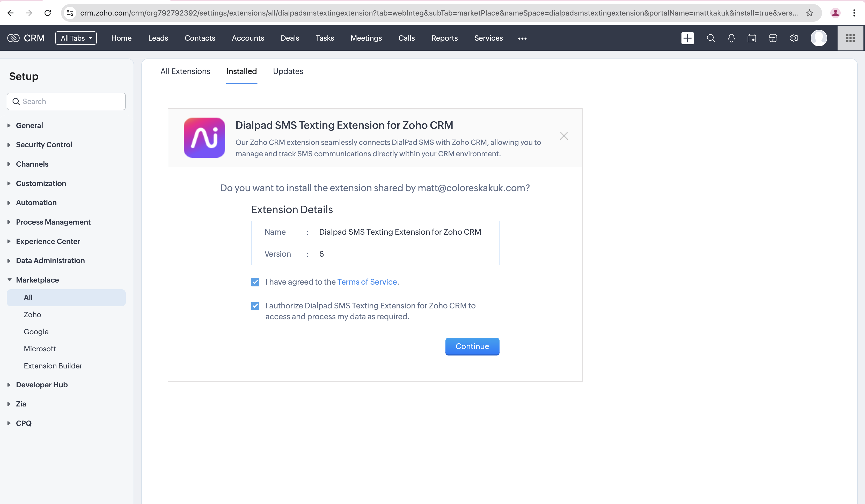Open the Chrome three-dot menu
Screen dimensions: 865x504
854,13
